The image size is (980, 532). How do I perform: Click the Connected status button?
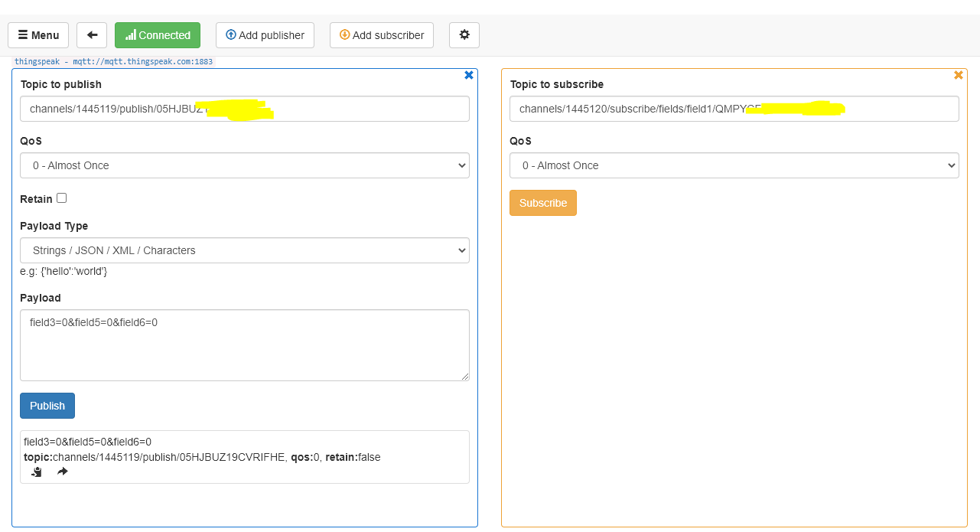pos(158,35)
